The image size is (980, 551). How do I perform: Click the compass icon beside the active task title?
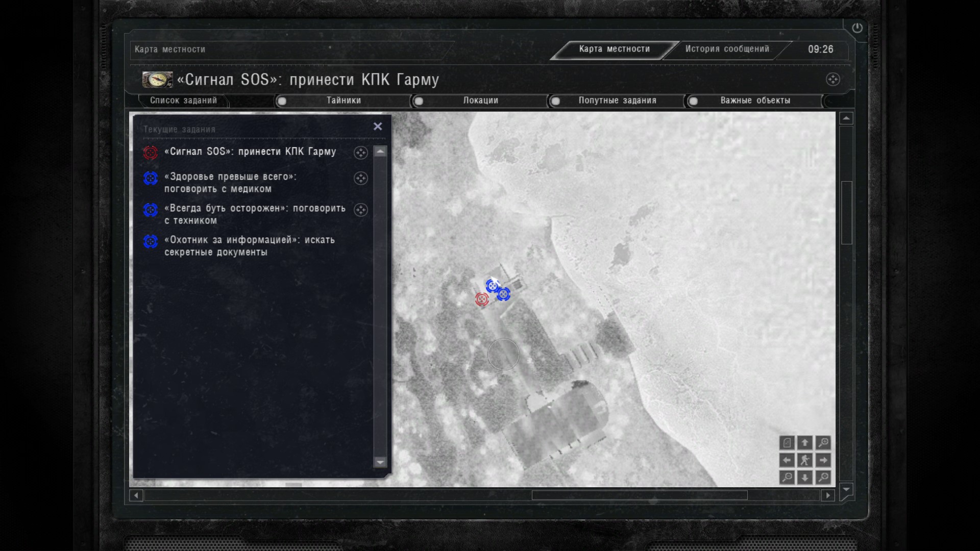pos(157,80)
